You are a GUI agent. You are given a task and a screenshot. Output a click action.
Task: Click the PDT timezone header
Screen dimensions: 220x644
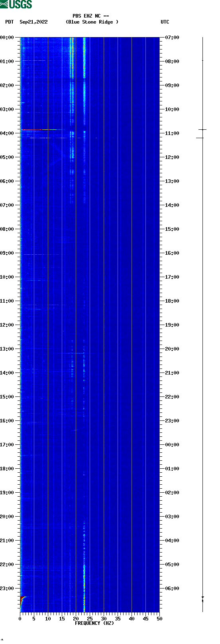click(9, 22)
